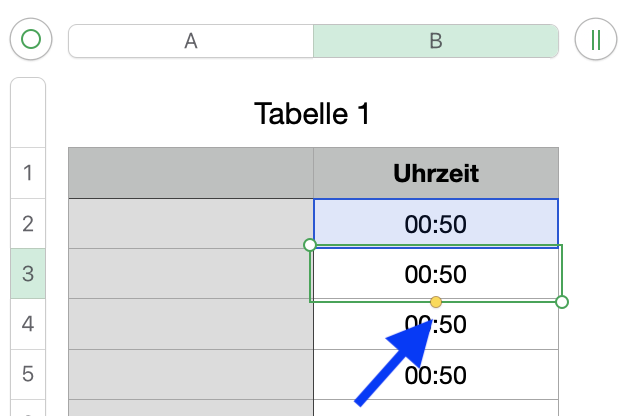Select row 1 header number
This screenshot has height=416, width=642.
coord(28,174)
